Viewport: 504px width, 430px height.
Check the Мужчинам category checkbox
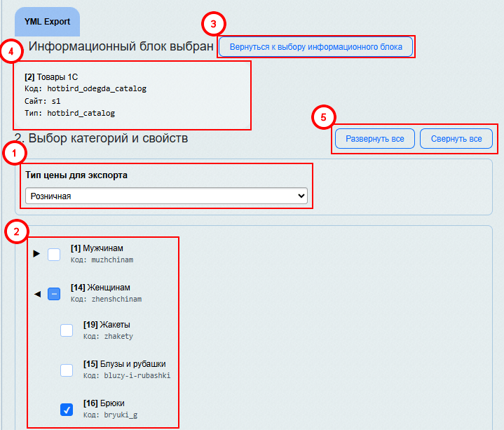click(54, 255)
